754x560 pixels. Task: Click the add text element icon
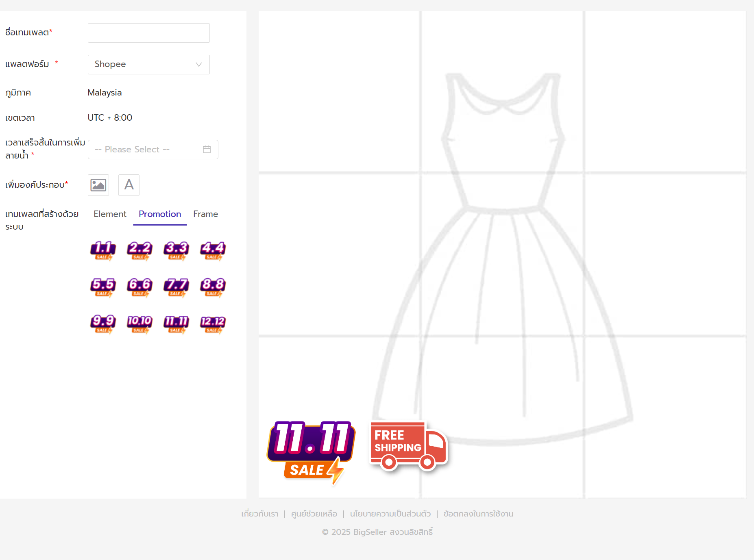pyautogui.click(x=129, y=185)
